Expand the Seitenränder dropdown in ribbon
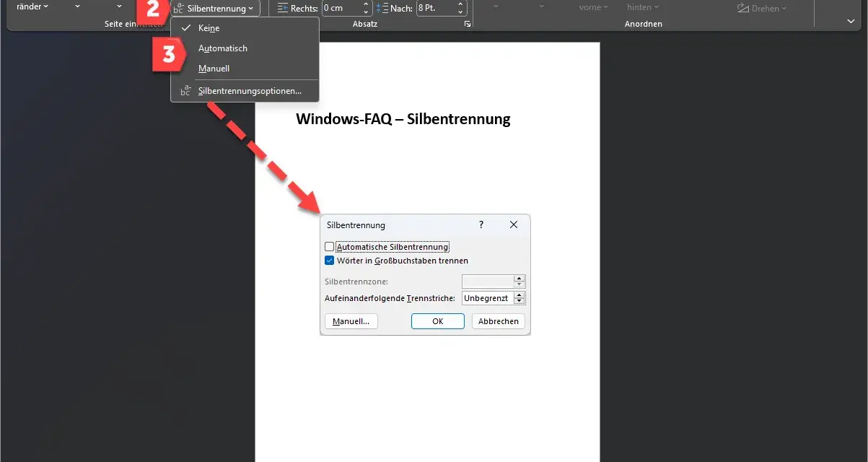Viewport: 868px width, 462px height. click(x=32, y=7)
